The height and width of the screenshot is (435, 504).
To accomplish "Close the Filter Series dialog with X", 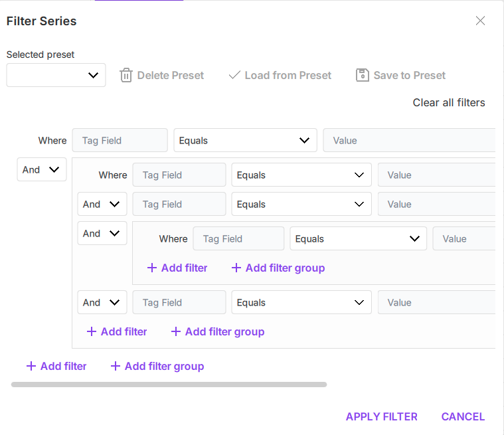I will [x=480, y=21].
